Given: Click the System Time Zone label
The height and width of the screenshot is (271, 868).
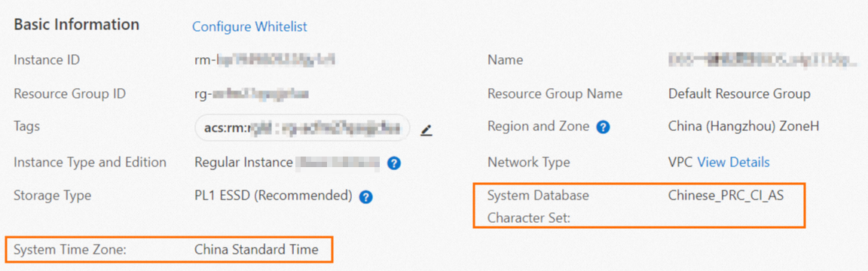Looking at the screenshot, I should [x=70, y=249].
